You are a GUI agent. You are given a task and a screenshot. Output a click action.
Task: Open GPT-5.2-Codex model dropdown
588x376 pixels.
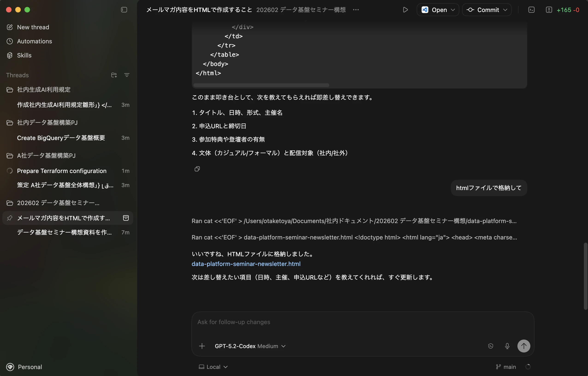pyautogui.click(x=250, y=346)
